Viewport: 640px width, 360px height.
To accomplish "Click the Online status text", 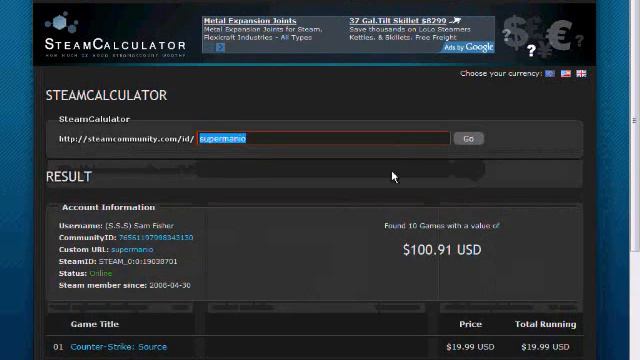I will coord(100,273).
